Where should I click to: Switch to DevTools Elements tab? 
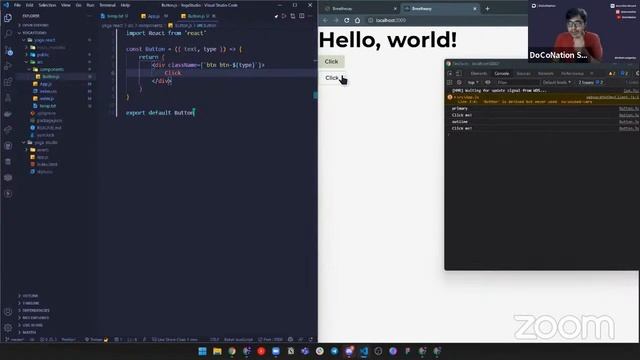[x=479, y=73]
